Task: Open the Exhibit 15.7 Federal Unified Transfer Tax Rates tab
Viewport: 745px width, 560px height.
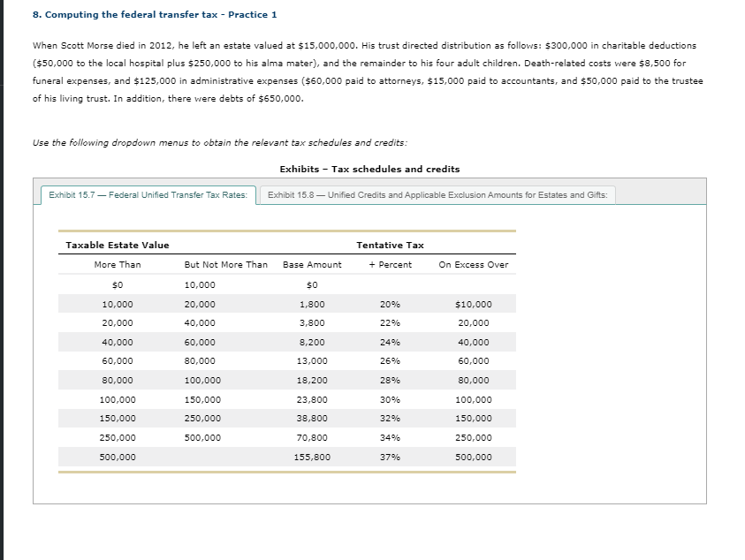Action: coord(148,195)
